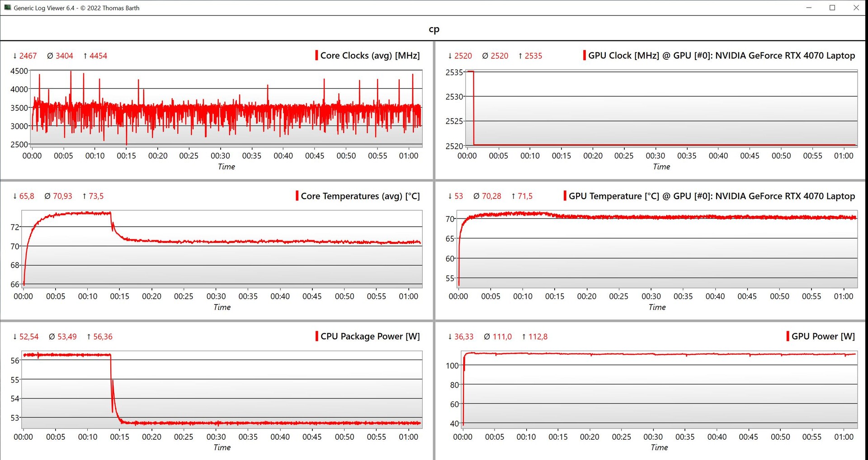Click the "Time" axis label under CPU Package Power chart

click(222, 448)
